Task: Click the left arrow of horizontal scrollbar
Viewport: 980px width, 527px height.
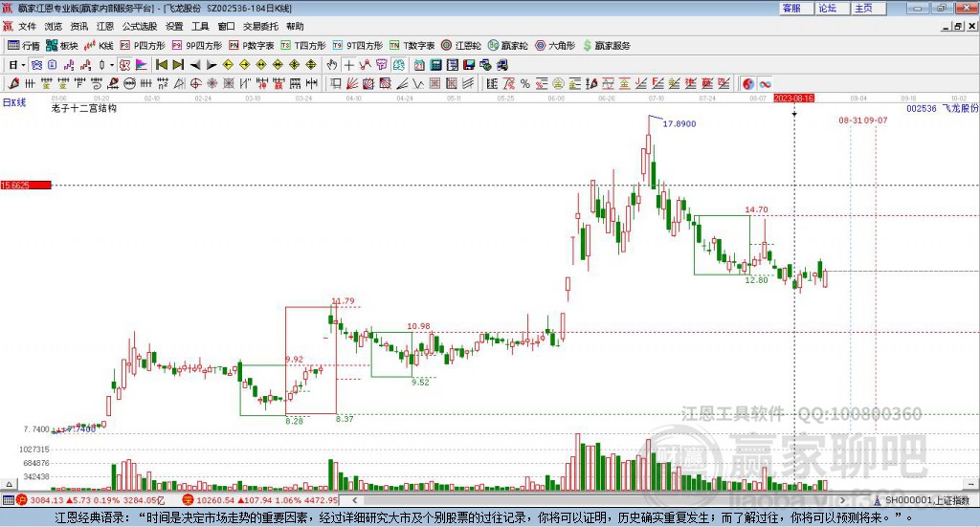Action: point(355,500)
